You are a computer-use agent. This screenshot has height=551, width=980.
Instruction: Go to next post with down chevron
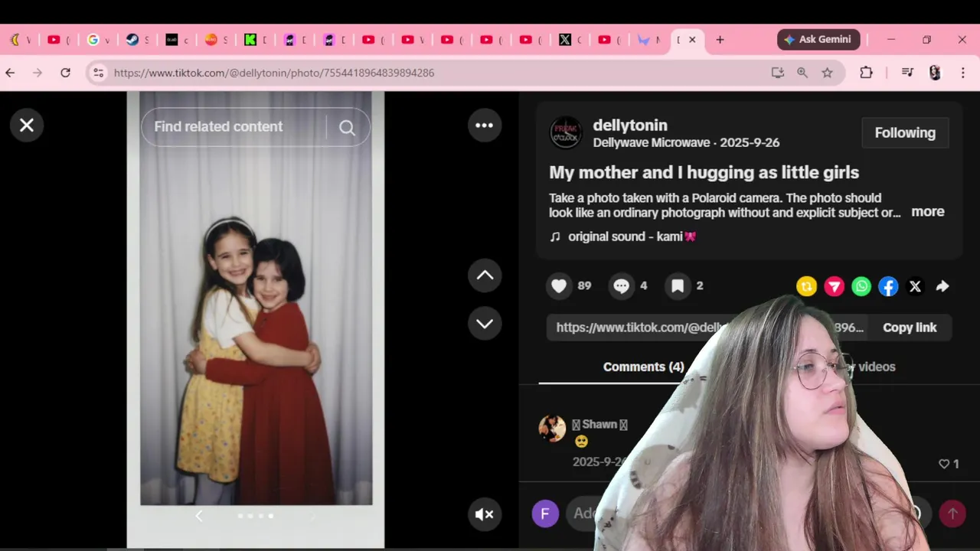click(x=485, y=323)
